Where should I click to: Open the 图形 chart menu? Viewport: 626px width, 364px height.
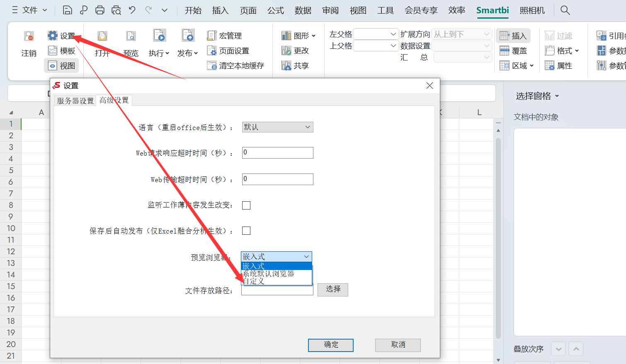point(298,36)
